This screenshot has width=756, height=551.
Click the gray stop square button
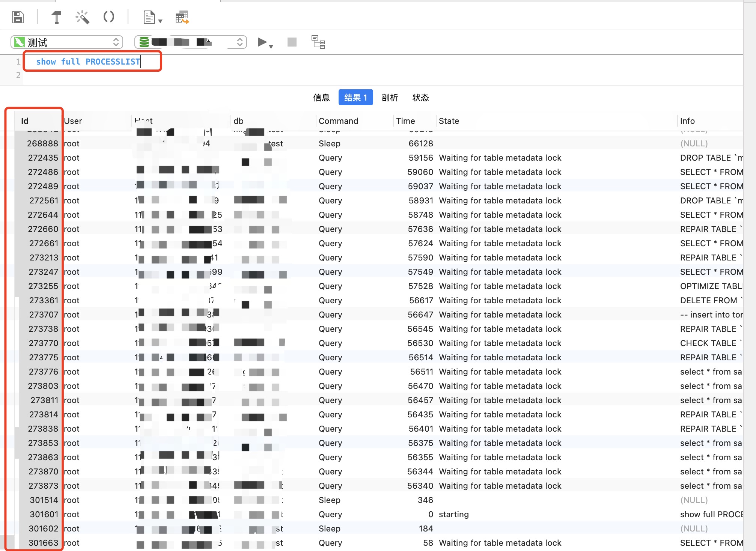coord(292,42)
